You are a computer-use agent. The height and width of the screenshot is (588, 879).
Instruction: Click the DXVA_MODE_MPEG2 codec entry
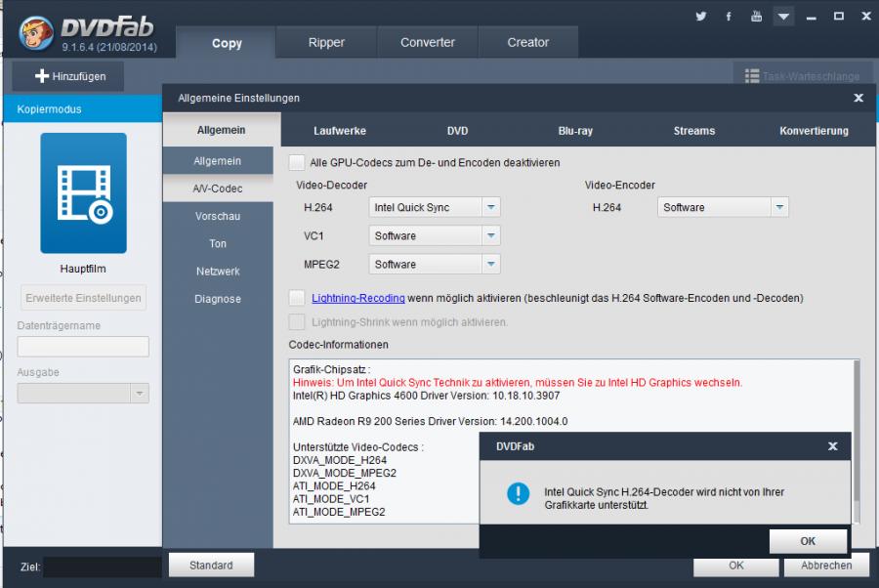344,473
